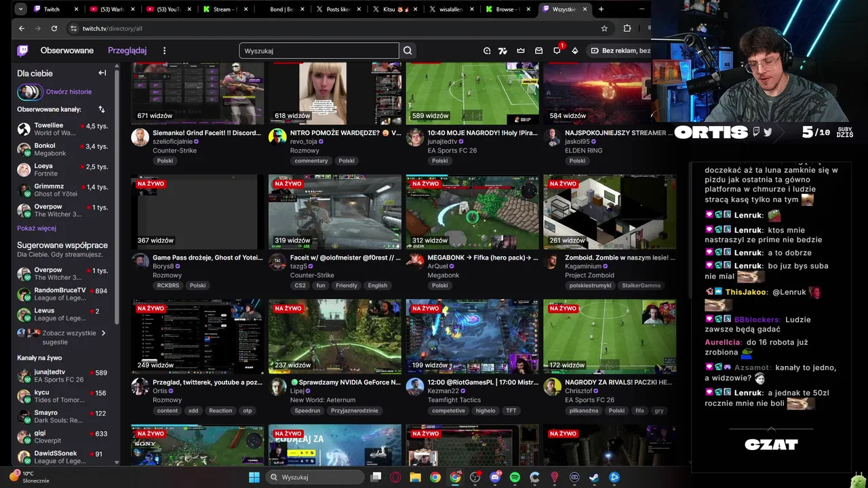Collapse the Dla ciebie sidebar
This screenshot has width=868, height=488.
click(102, 73)
